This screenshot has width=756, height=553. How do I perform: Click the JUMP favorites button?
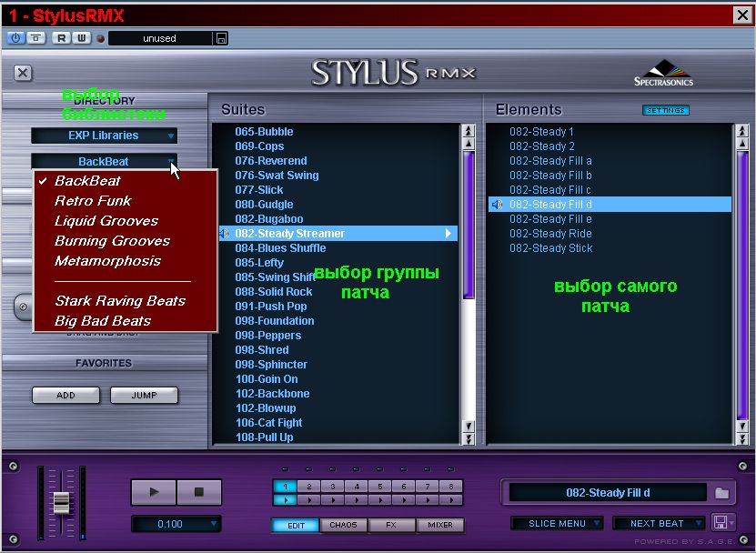(144, 396)
